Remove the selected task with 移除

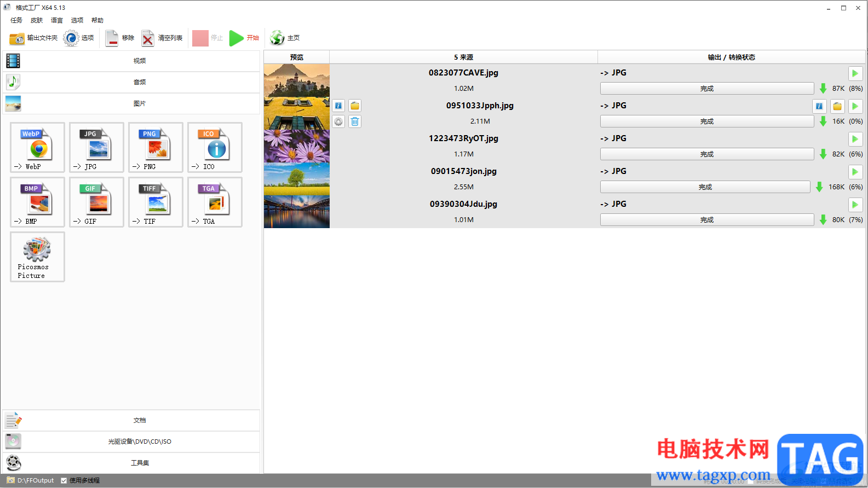[120, 38]
